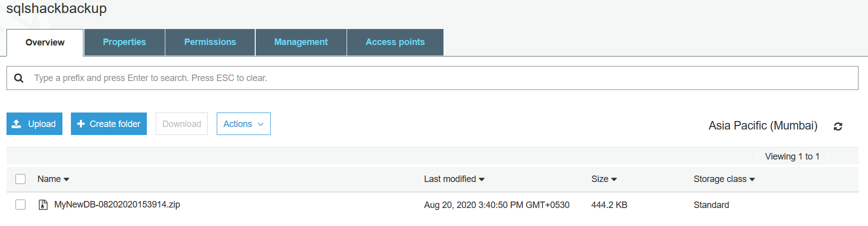Open the Actions dropdown
Screen dimensions: 868x226
(243, 124)
